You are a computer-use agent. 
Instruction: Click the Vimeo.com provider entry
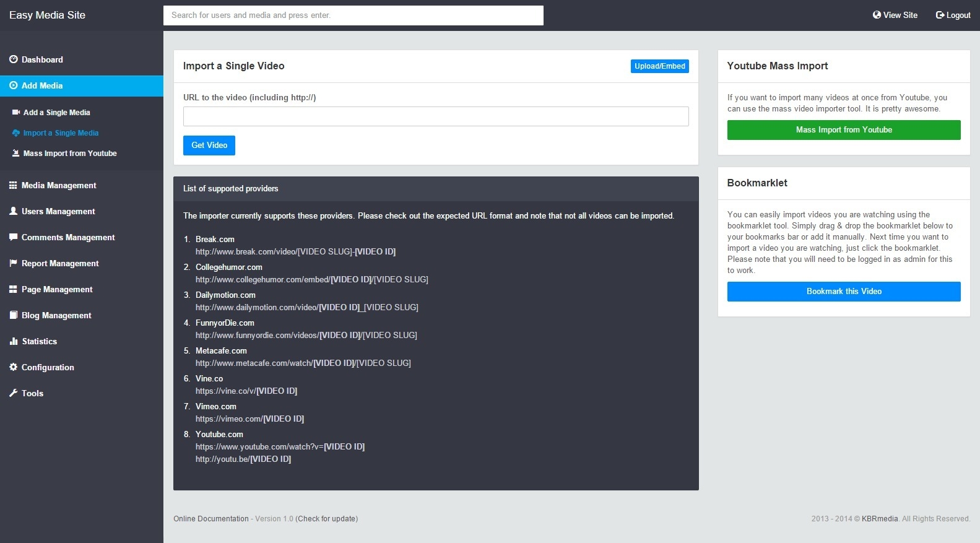point(216,406)
